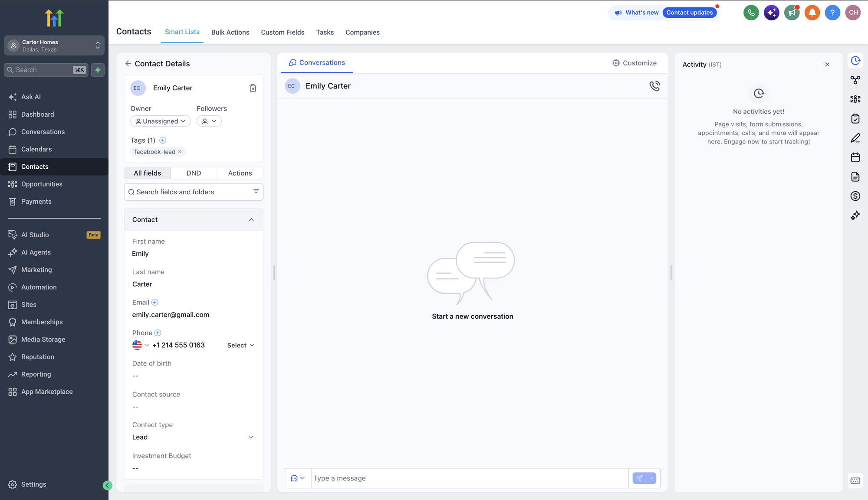The height and width of the screenshot is (500, 868).
Task: Open the appointments calendar icon in right rail
Action: pos(855,157)
